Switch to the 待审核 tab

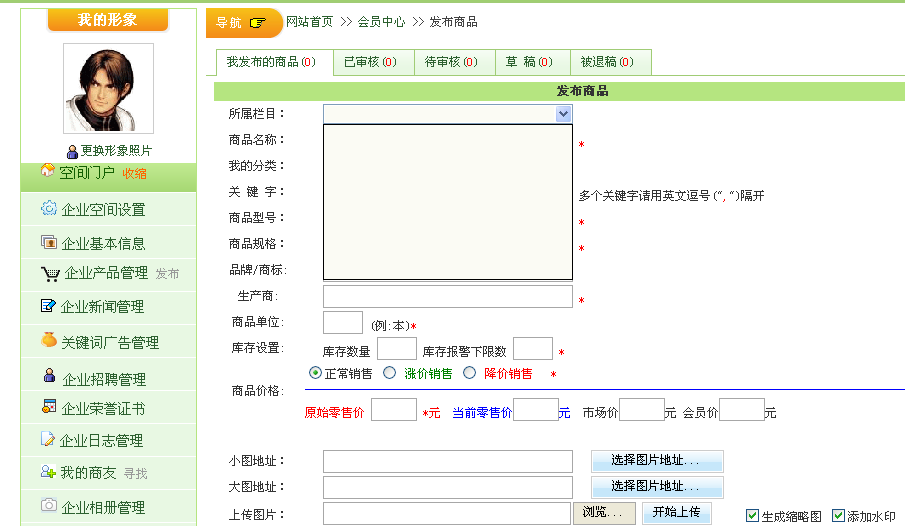point(455,62)
